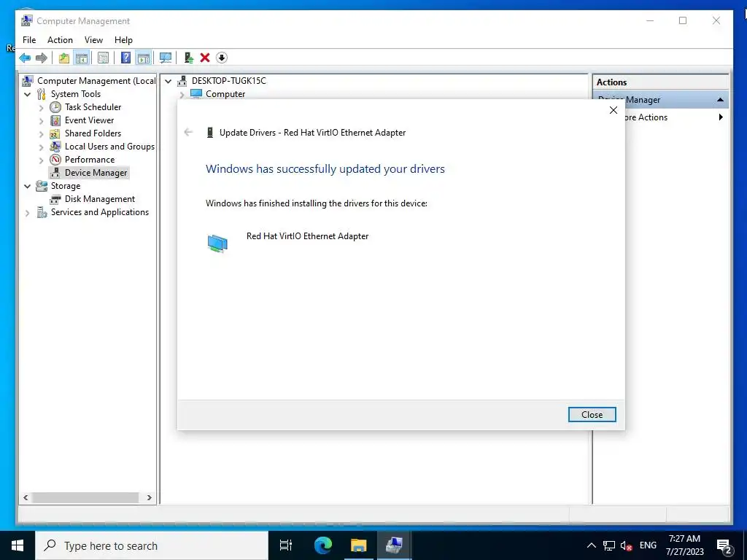
Task: Click the taskbar search box
Action: (x=152, y=545)
